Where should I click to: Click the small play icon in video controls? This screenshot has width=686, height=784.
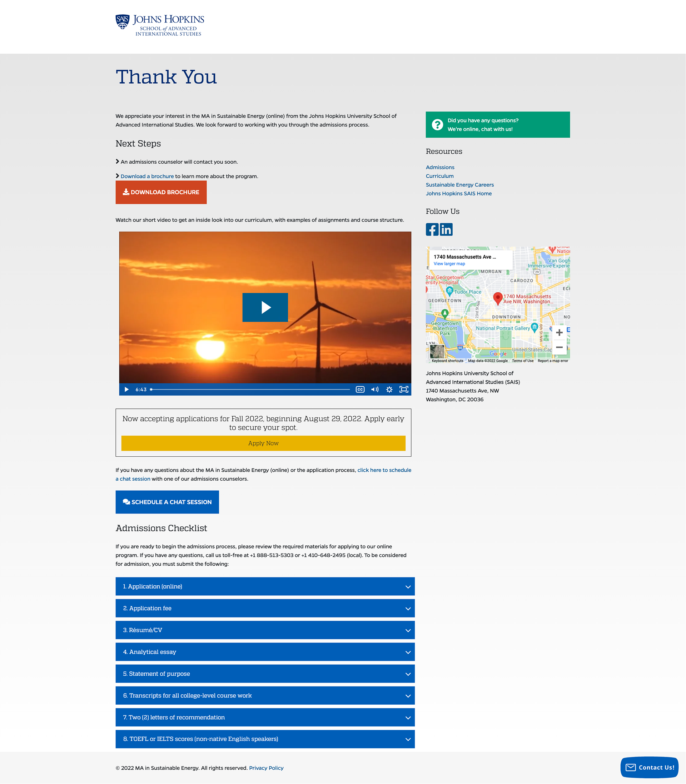pos(126,389)
